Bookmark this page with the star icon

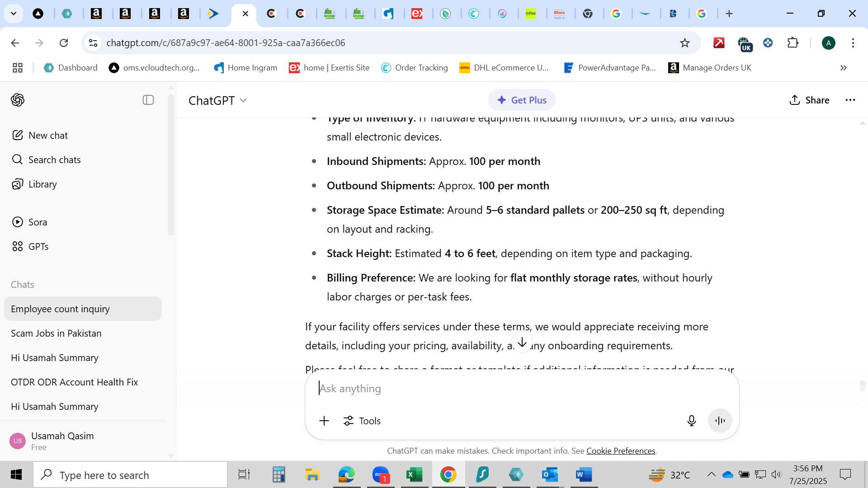click(685, 42)
